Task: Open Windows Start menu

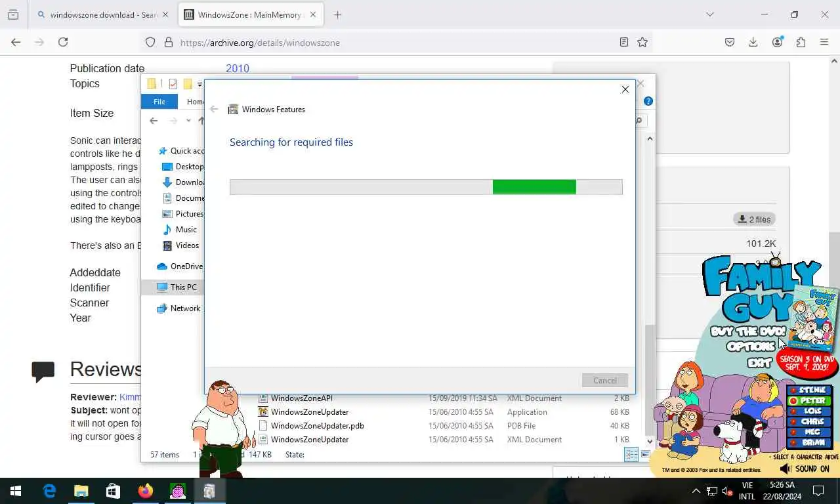Action: (16, 491)
